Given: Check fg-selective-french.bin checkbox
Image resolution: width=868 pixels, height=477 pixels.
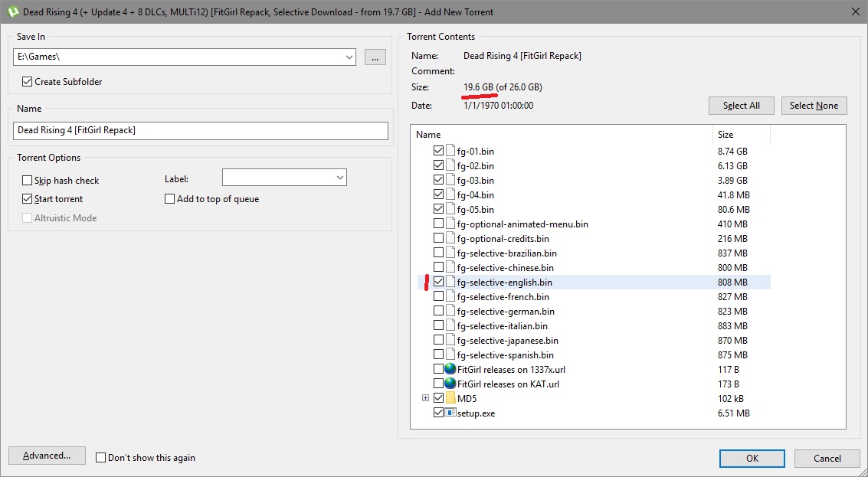Looking at the screenshot, I should [438, 296].
